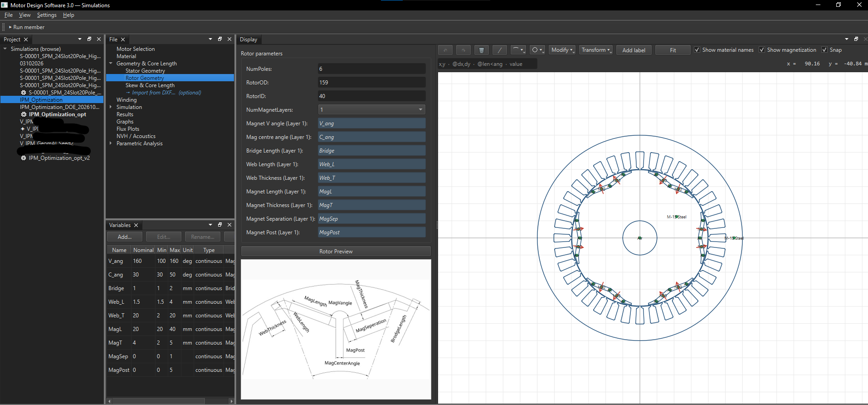Click the Magnet Thickness MagT field
The height and width of the screenshot is (405, 868).
372,205
